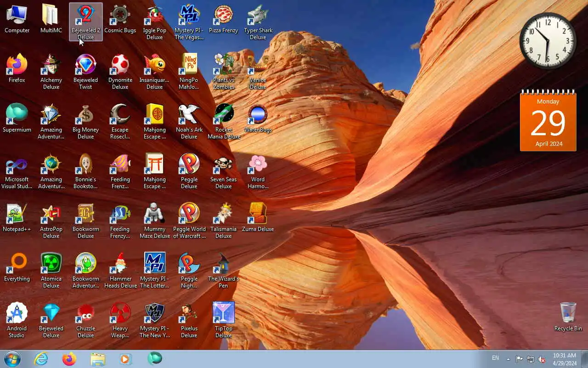Launch Internet Explorer from the taskbar
Screen dimensions: 588x368
41,359
